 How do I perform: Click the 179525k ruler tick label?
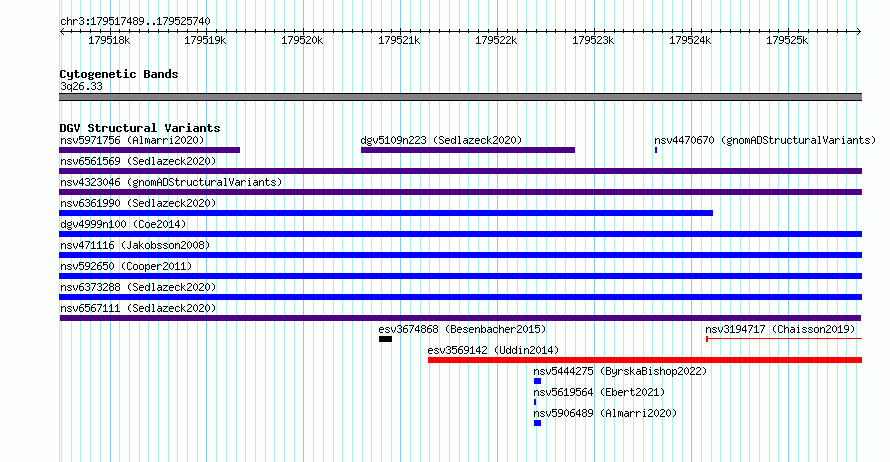[787, 40]
